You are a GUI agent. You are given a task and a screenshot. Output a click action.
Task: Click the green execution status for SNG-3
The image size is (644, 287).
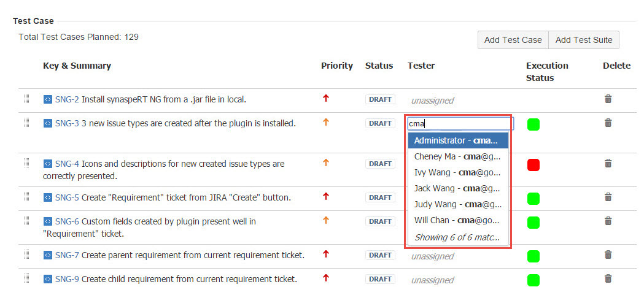coord(533,124)
